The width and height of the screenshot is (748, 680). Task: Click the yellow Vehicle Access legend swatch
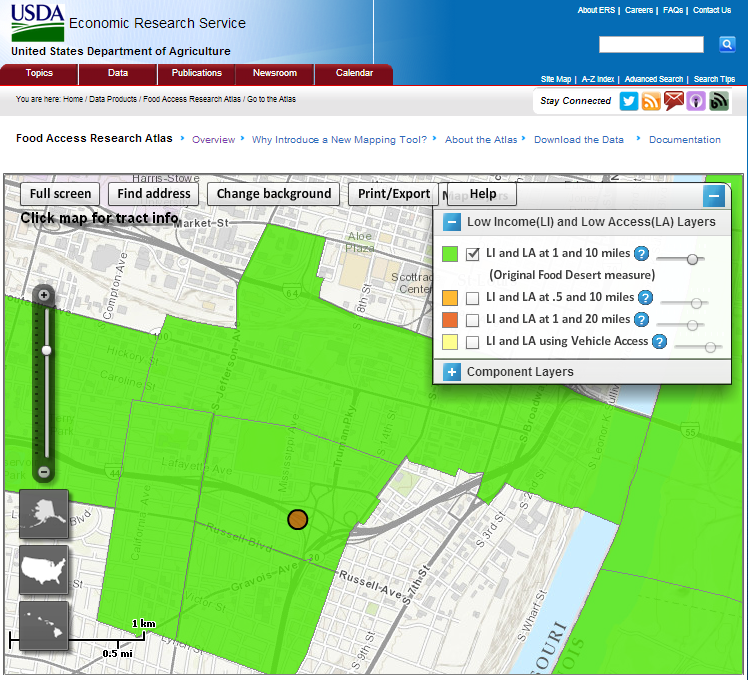[x=450, y=342]
